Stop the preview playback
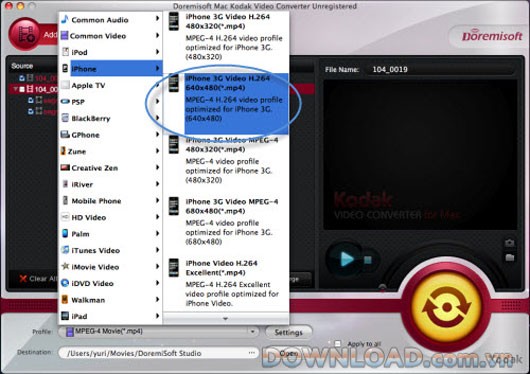530x374 pixels. pyautogui.click(x=367, y=260)
